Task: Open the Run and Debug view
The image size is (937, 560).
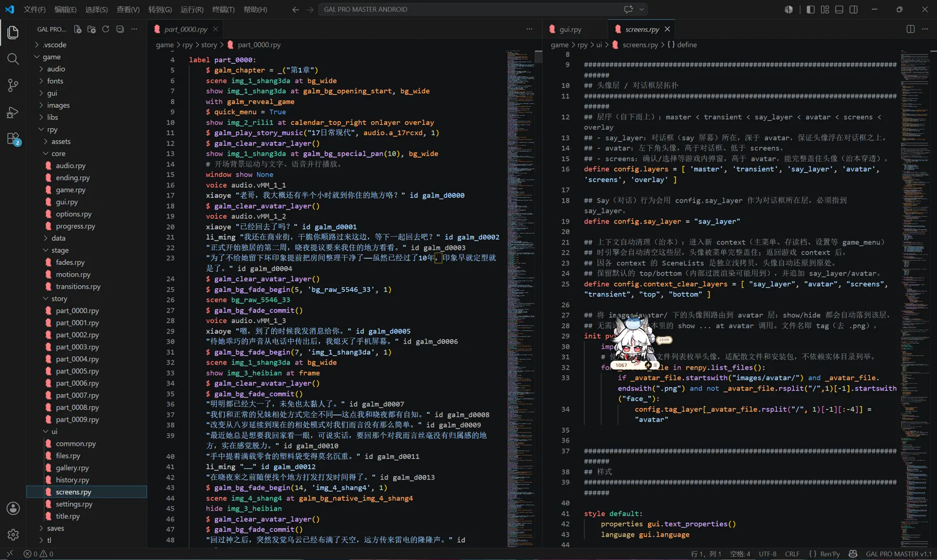Action: pyautogui.click(x=13, y=112)
